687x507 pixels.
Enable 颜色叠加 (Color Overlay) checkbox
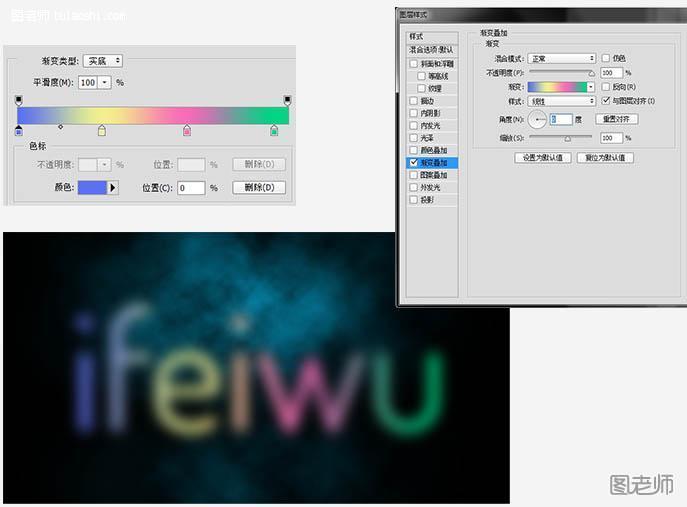pyautogui.click(x=414, y=150)
